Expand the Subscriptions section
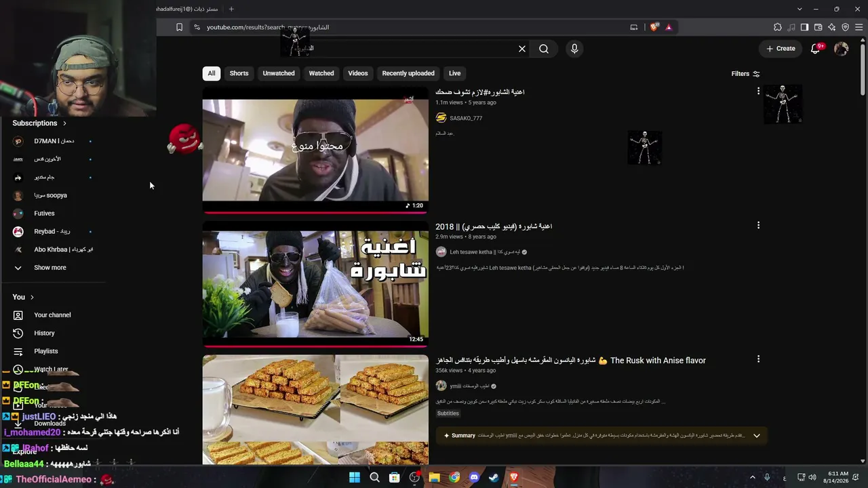 pyautogui.click(x=40, y=123)
